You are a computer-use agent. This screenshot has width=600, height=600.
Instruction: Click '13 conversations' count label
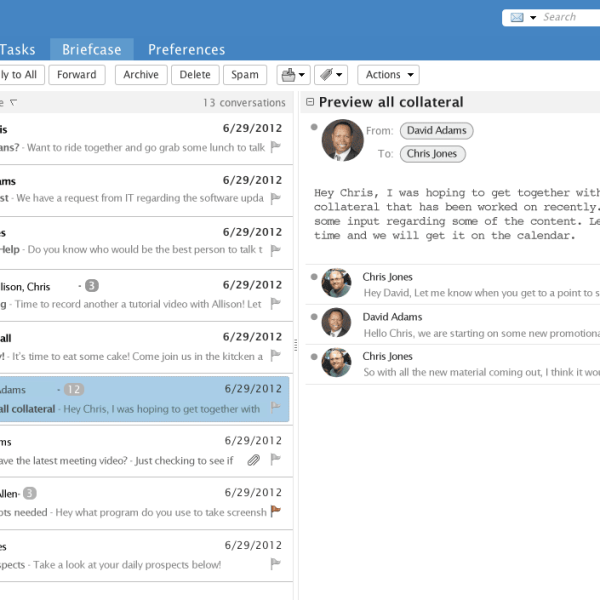pos(244,103)
